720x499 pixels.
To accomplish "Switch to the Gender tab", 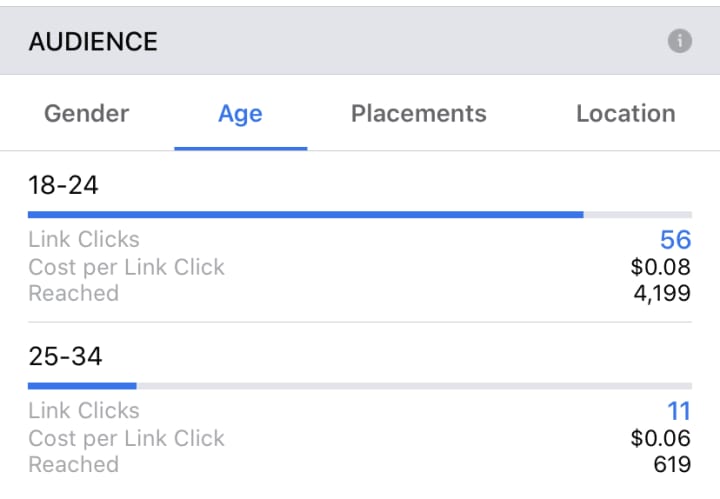I will (87, 113).
